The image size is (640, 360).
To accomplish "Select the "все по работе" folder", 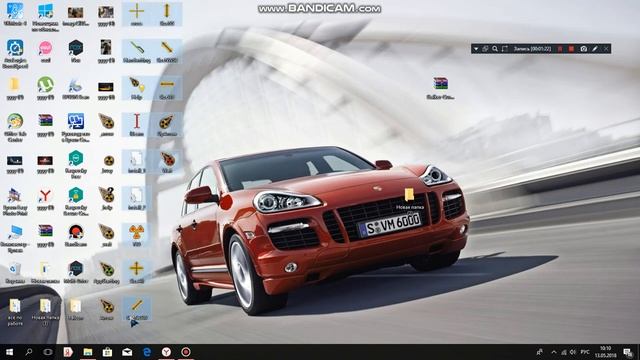I will [15, 312].
